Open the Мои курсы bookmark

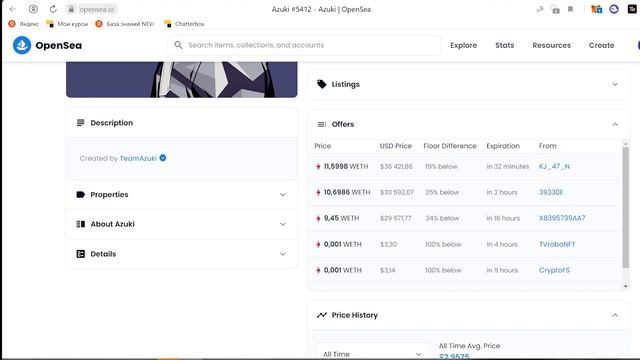pyautogui.click(x=67, y=24)
